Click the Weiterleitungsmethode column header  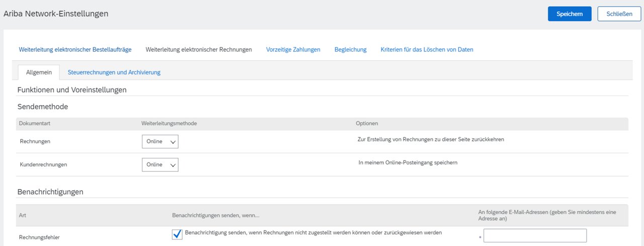(169, 123)
